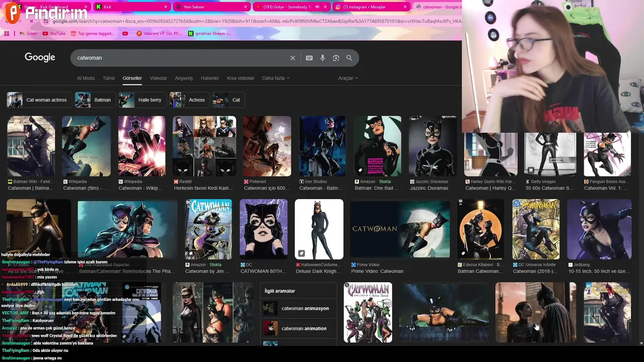Open the Amazon Batman: One Bad image

click(377, 146)
